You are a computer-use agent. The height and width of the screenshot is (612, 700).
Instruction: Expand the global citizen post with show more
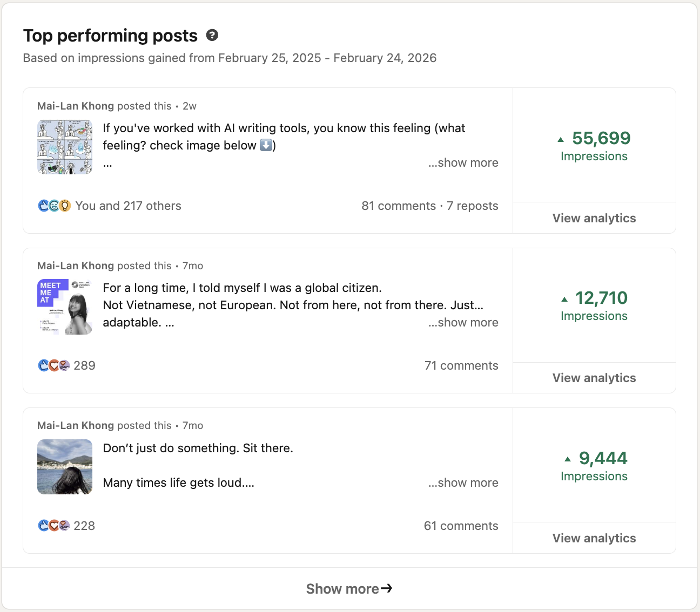[x=463, y=322]
